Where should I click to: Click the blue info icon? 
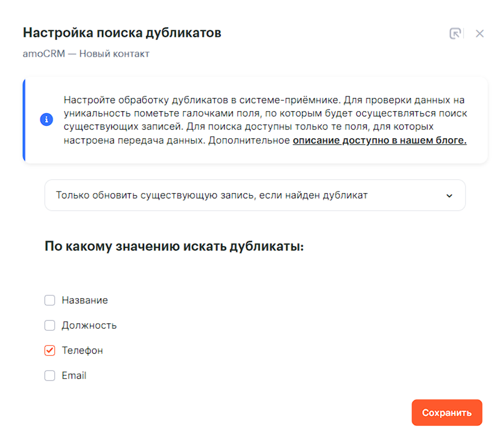[x=47, y=119]
